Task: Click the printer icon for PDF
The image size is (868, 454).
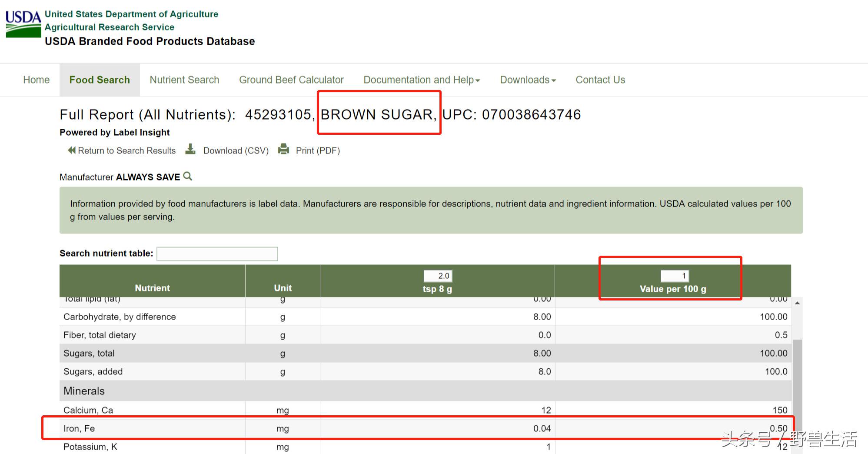Action: (283, 150)
